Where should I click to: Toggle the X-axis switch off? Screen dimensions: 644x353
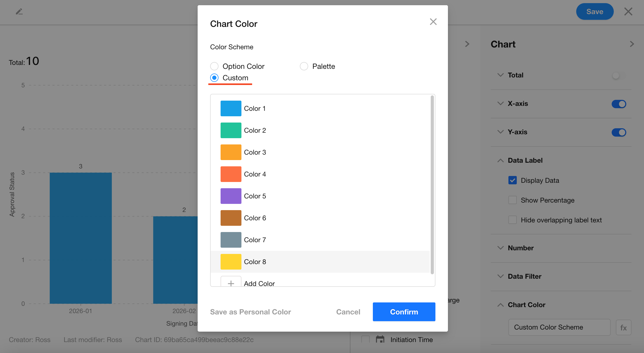click(x=619, y=104)
